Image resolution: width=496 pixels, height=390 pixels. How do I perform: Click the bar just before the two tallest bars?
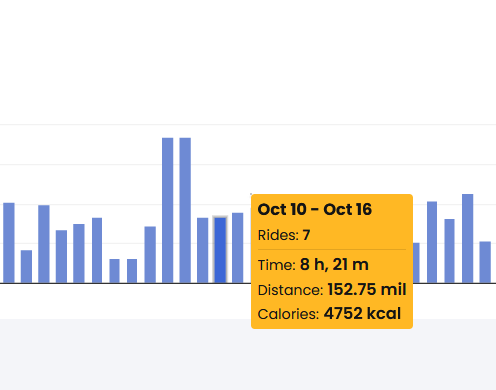point(150,255)
